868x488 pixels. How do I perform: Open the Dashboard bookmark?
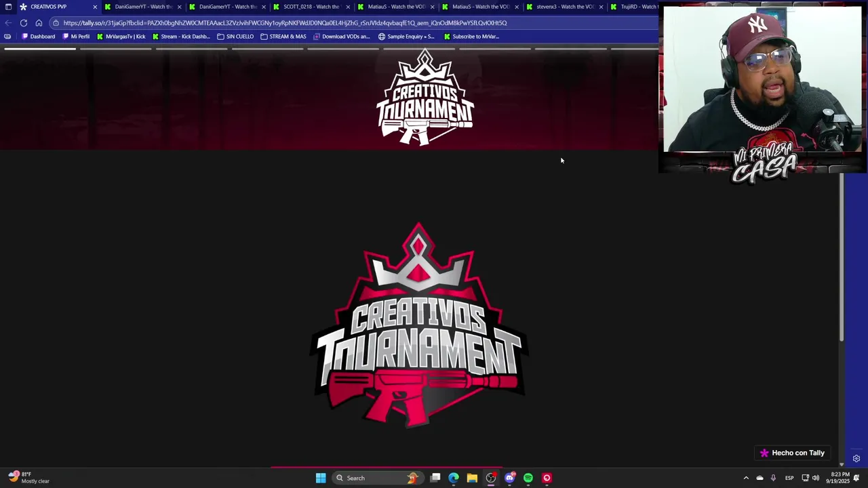39,37
